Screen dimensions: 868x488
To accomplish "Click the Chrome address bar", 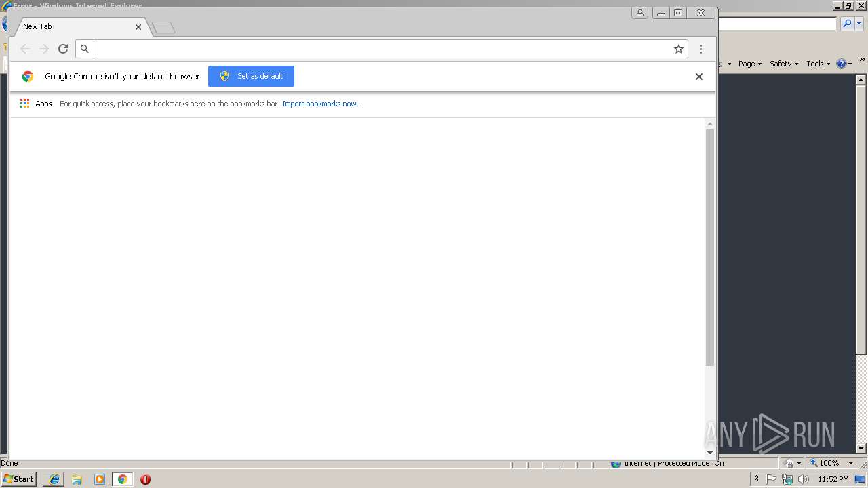I will click(382, 49).
